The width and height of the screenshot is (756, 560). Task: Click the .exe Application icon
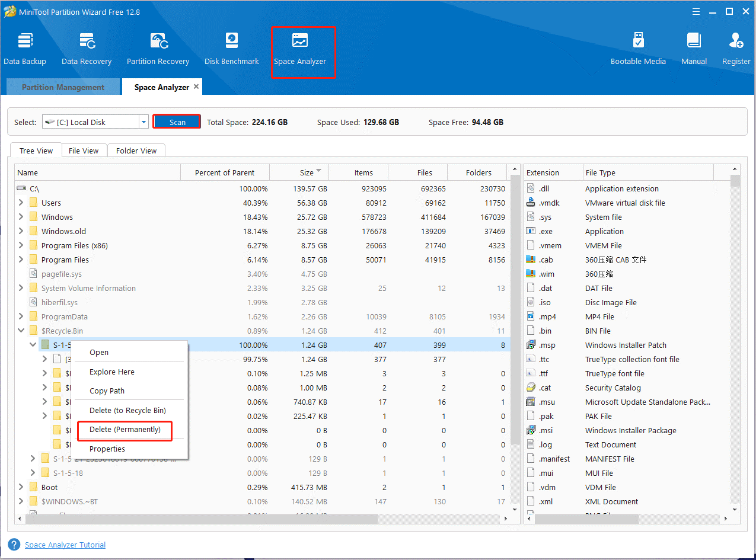click(531, 231)
